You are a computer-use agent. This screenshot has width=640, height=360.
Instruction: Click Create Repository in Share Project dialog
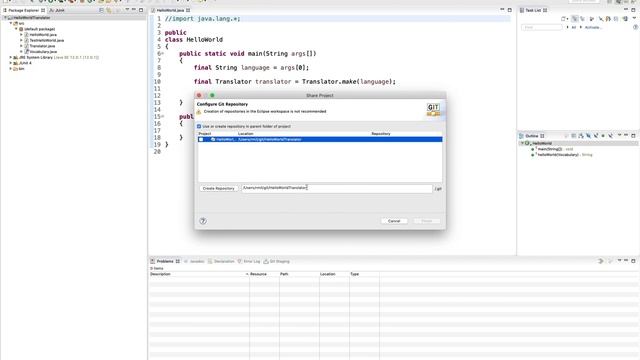point(218,189)
